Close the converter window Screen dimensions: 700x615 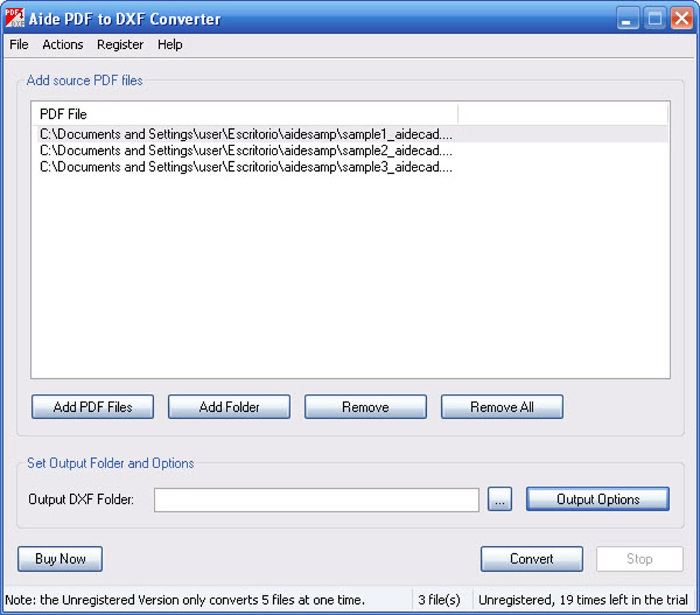(x=681, y=19)
